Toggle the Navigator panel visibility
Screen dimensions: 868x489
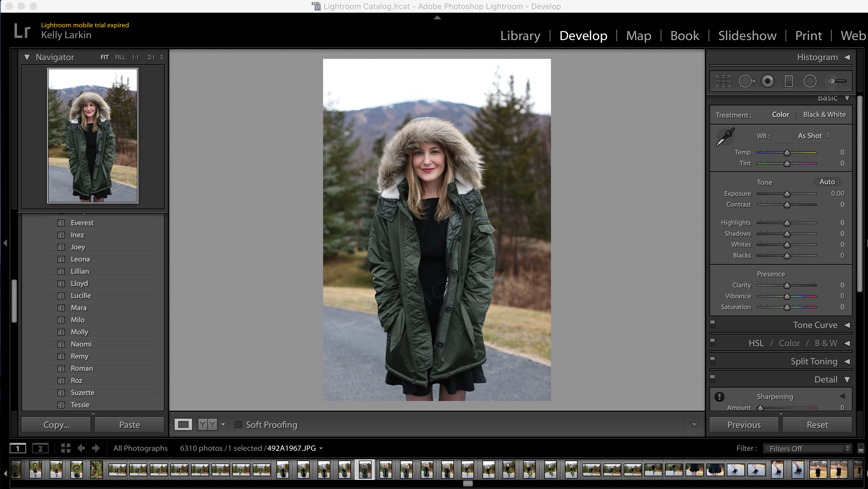click(27, 57)
